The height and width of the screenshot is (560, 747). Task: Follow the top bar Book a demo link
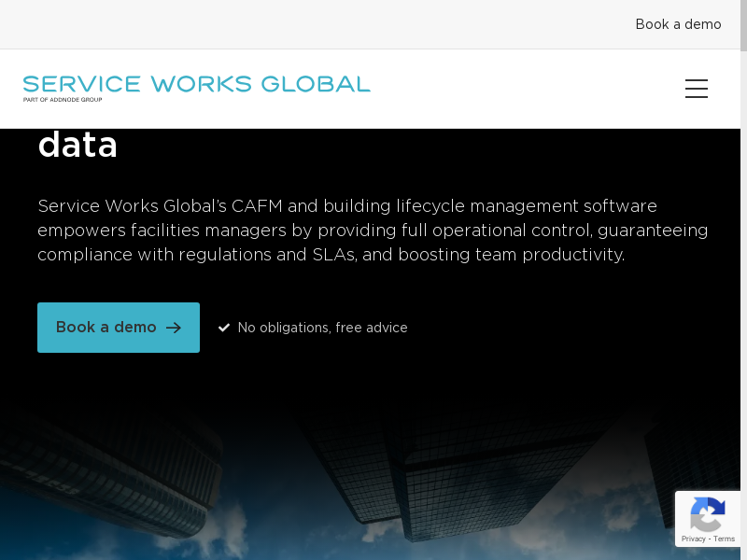tap(678, 24)
